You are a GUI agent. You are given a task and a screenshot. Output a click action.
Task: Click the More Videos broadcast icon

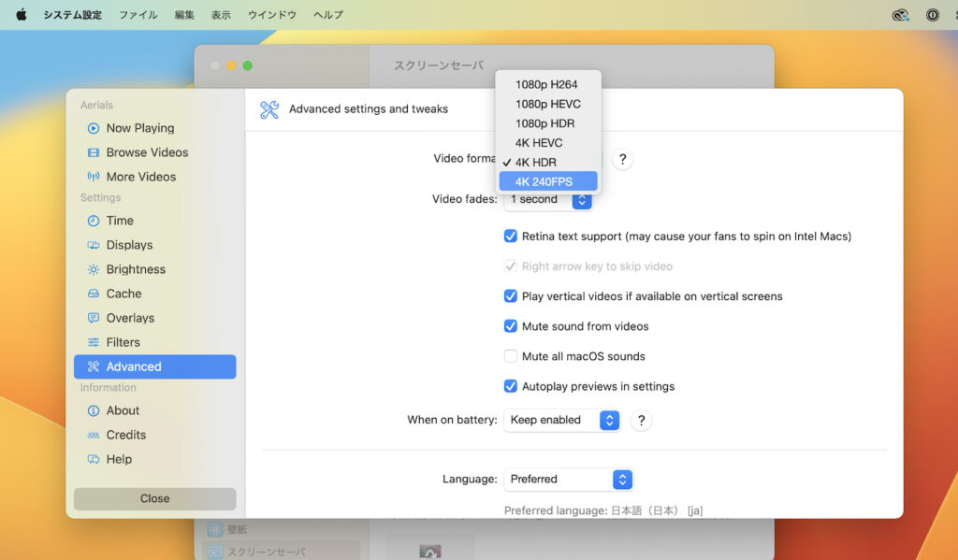tap(94, 177)
